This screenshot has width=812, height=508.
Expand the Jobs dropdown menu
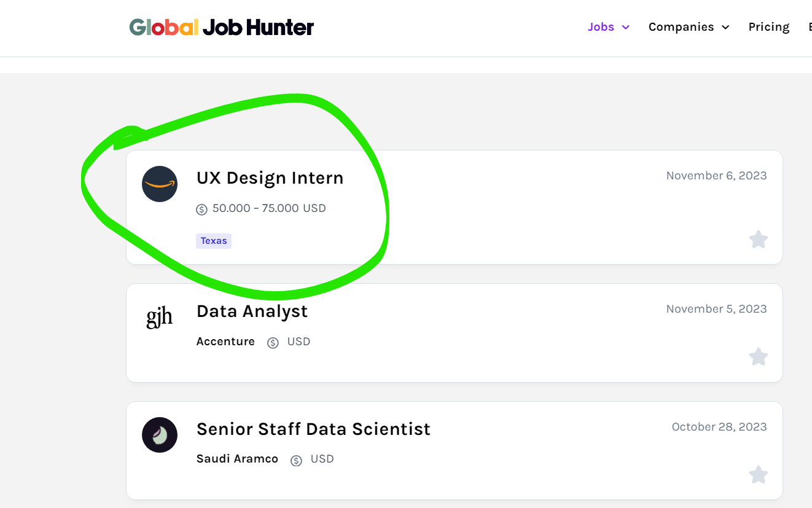pos(609,27)
